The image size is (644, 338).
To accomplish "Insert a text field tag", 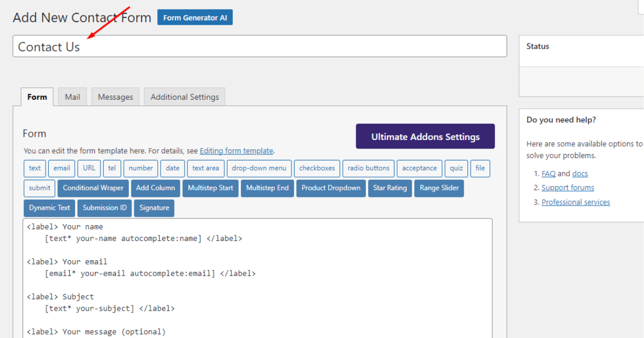I will 34,168.
